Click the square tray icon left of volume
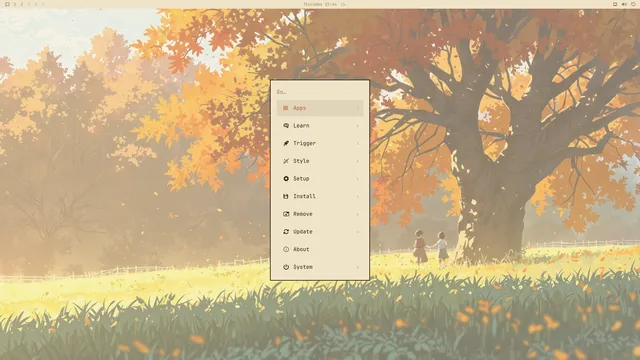This screenshot has height=360, width=640. click(x=615, y=4)
